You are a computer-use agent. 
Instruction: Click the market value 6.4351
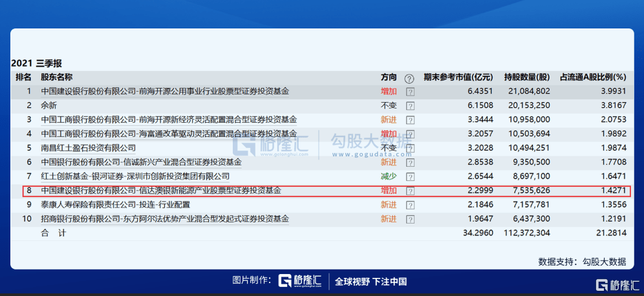pyautogui.click(x=481, y=92)
